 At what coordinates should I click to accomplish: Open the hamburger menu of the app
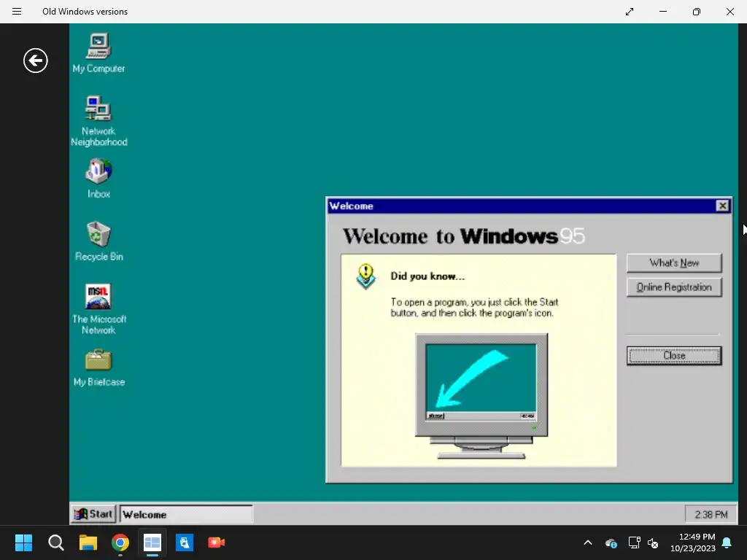point(17,12)
